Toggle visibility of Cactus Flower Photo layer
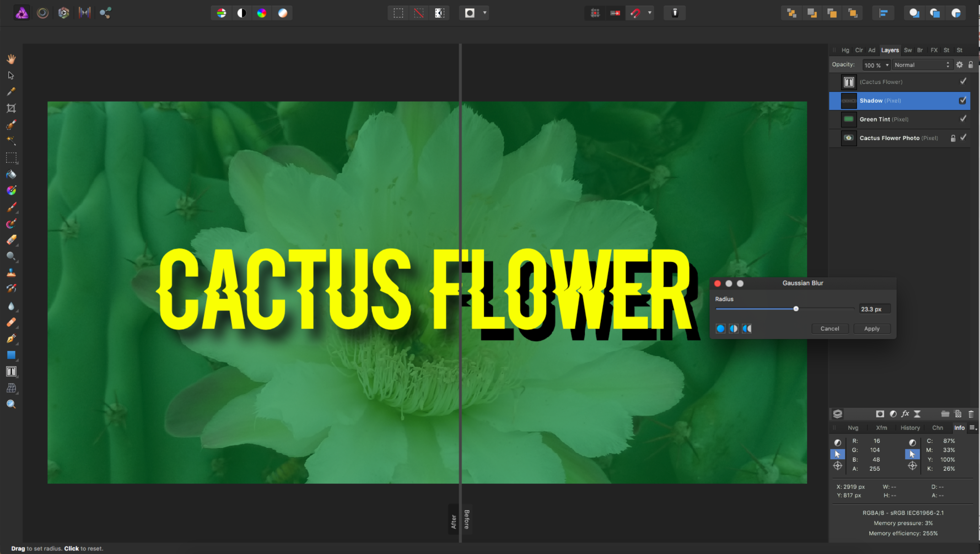Image resolution: width=980 pixels, height=554 pixels. point(963,137)
